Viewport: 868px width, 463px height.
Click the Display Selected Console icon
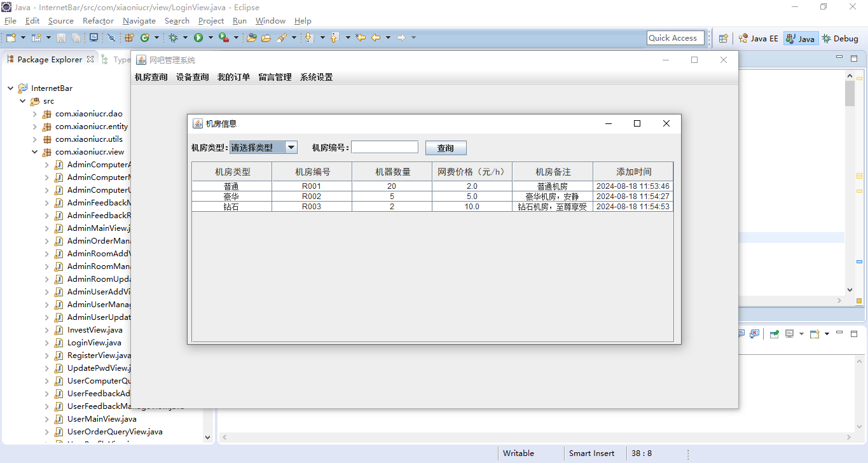coord(789,334)
